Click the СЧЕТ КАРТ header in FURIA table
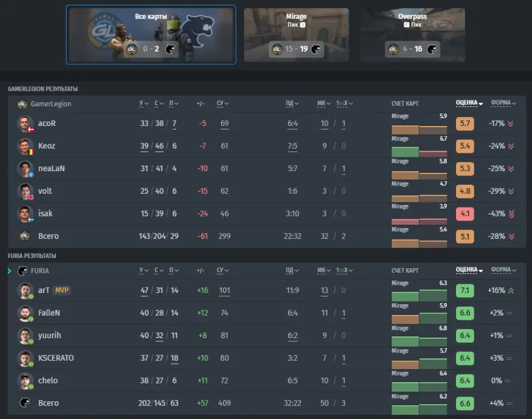532x419 pixels. pyautogui.click(x=405, y=270)
